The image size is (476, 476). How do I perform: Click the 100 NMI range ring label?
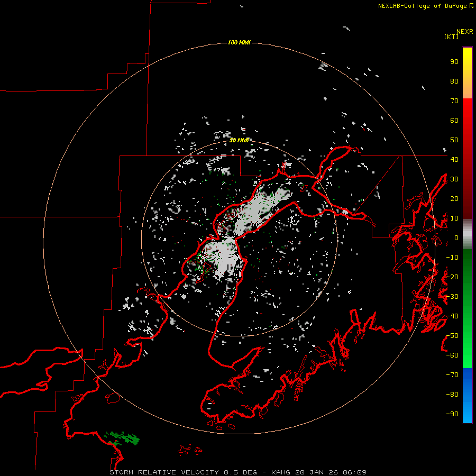[x=239, y=42]
